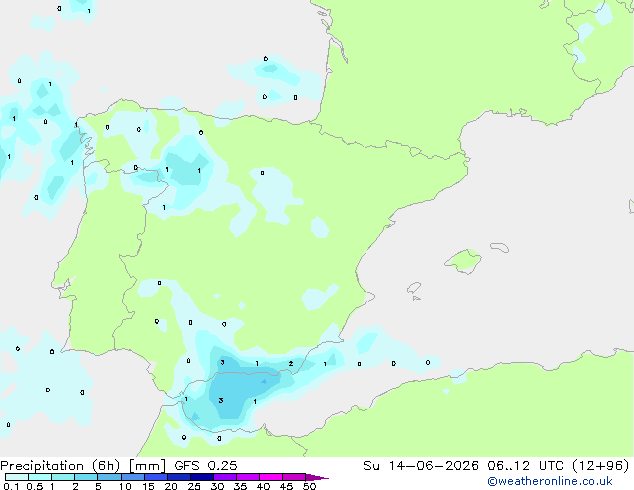
Task: Click the "2" rainfall value on the map
Action: pyautogui.click(x=291, y=364)
